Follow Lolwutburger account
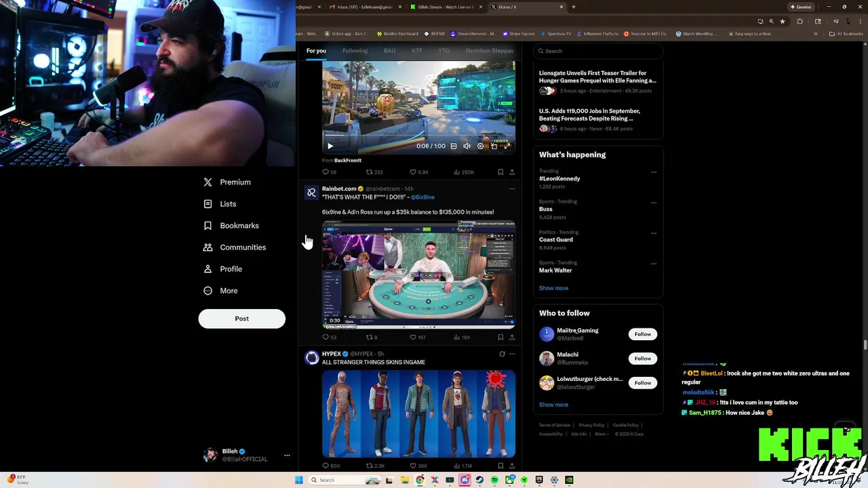Viewport: 868px width, 488px height. (x=643, y=383)
